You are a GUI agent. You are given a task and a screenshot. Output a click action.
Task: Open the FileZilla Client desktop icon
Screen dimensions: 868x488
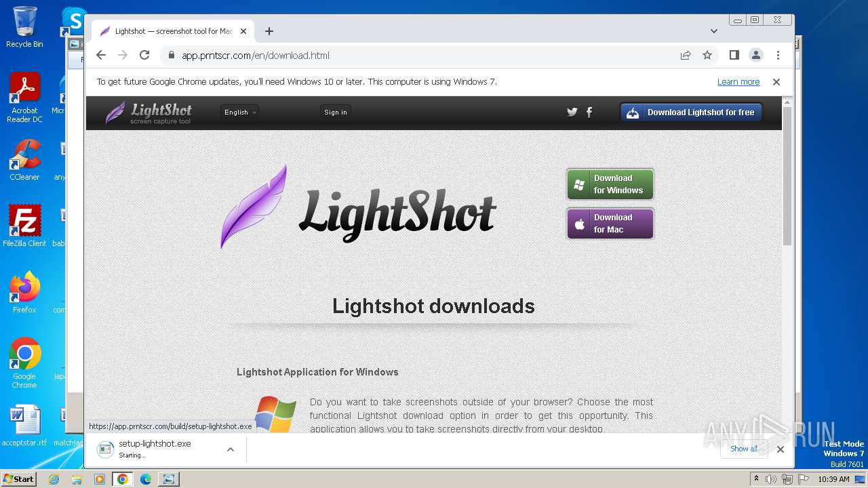pyautogui.click(x=24, y=226)
